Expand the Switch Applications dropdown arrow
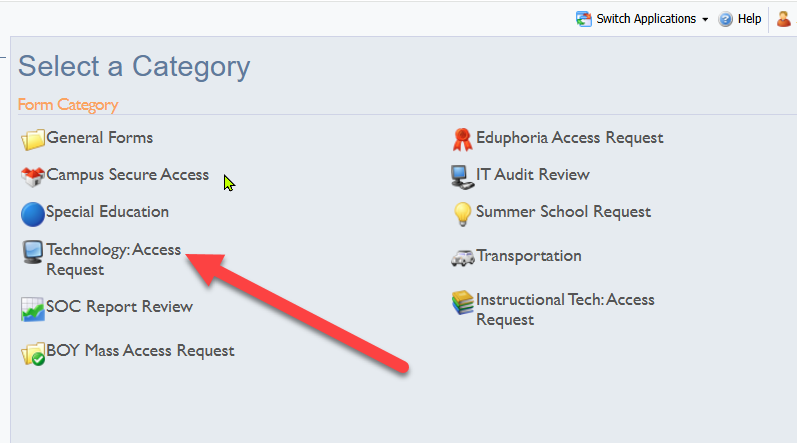The image size is (797, 443). click(x=705, y=20)
